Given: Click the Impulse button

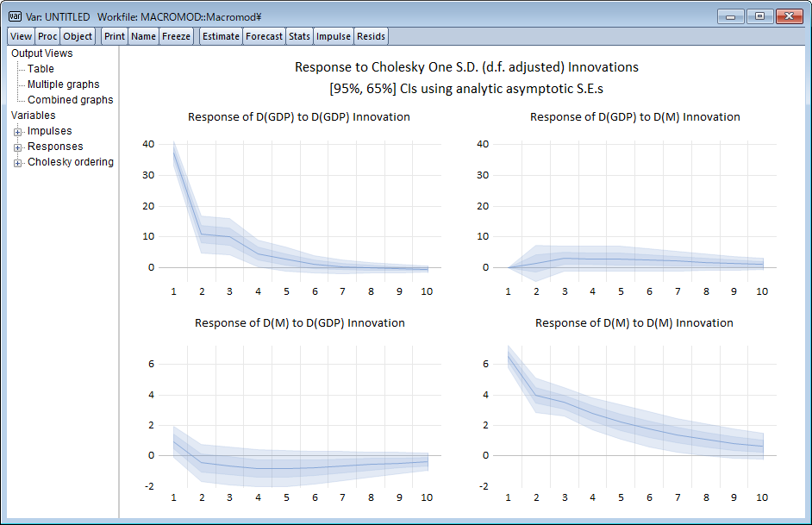Looking at the screenshot, I should click(x=334, y=36).
